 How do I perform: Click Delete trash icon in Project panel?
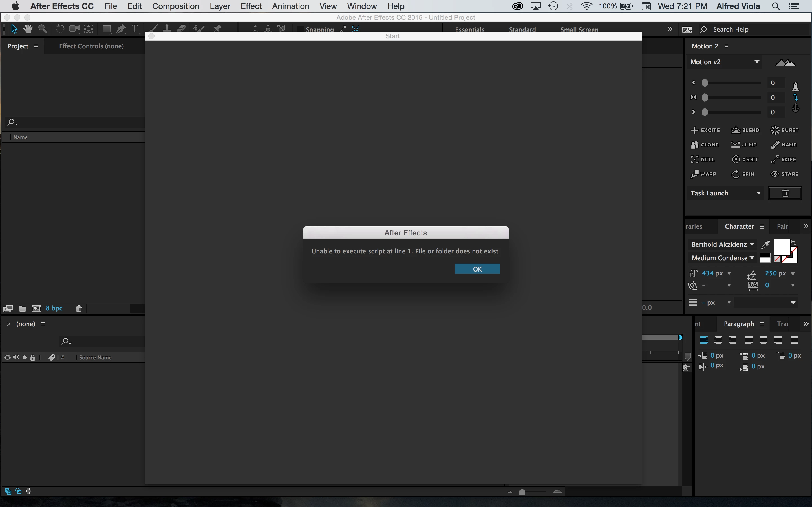(78, 308)
